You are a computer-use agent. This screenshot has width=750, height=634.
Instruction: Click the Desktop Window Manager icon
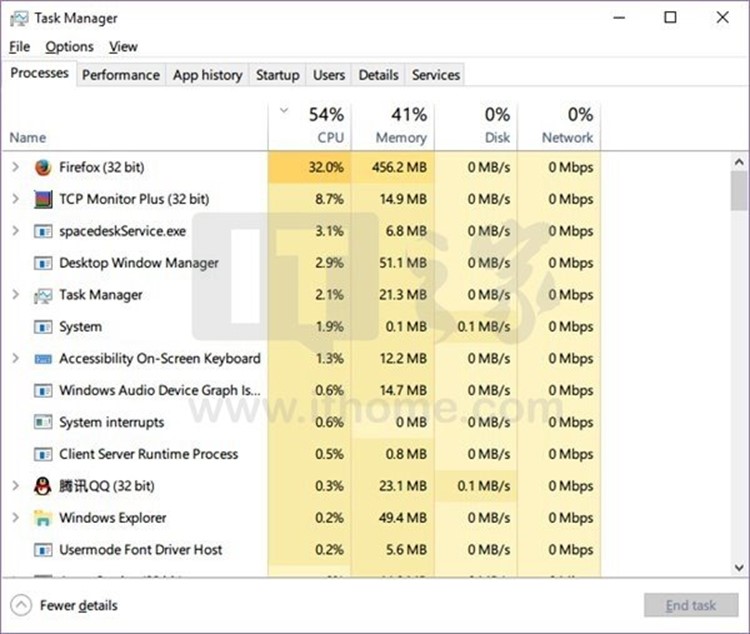pos(43,263)
